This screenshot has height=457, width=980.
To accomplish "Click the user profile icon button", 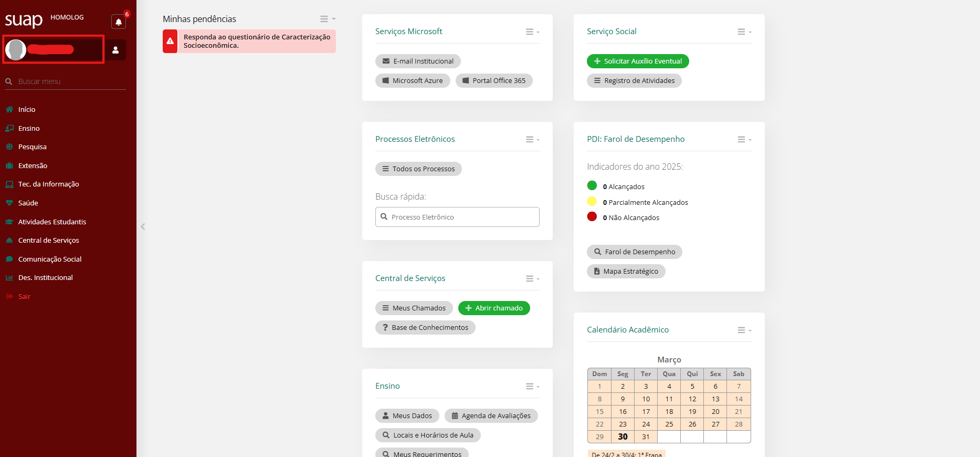I will [115, 50].
